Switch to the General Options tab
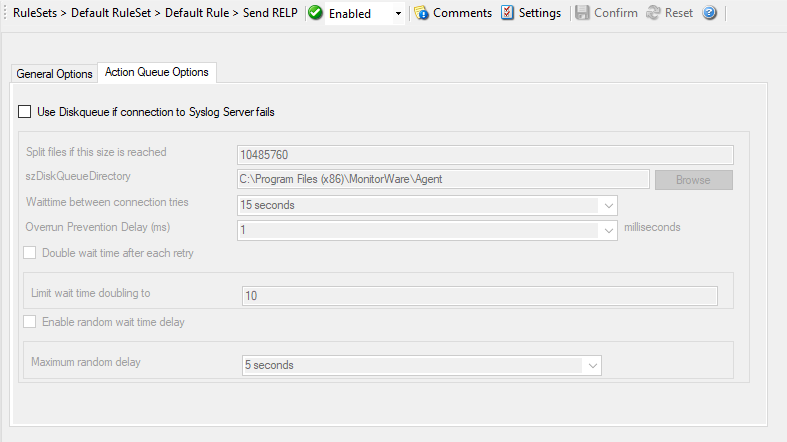The image size is (787, 442). tap(54, 74)
